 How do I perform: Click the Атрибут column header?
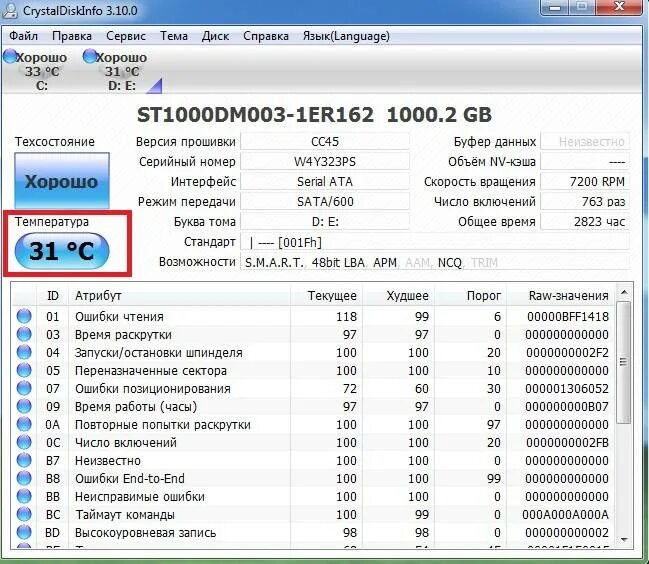tap(179, 296)
